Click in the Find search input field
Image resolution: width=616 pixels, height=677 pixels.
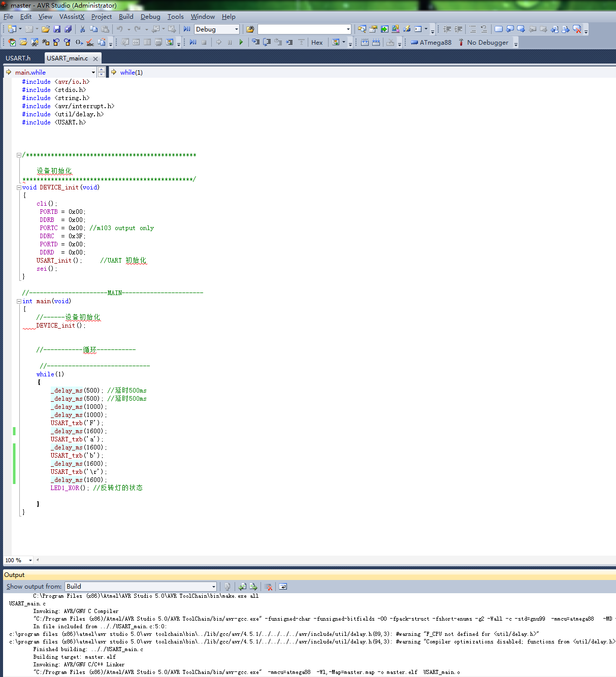tap(301, 29)
